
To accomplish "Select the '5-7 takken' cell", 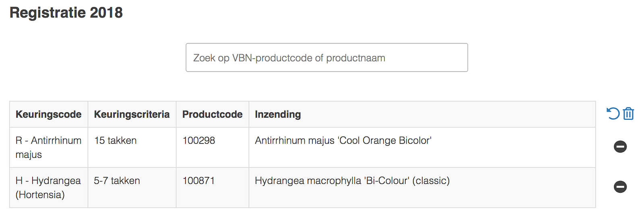I will point(117,181).
